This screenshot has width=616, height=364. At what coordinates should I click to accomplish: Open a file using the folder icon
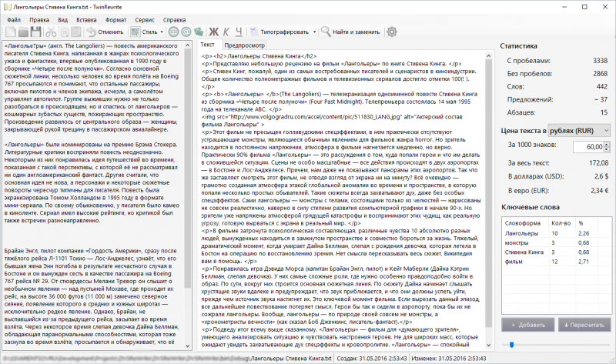coord(23,32)
